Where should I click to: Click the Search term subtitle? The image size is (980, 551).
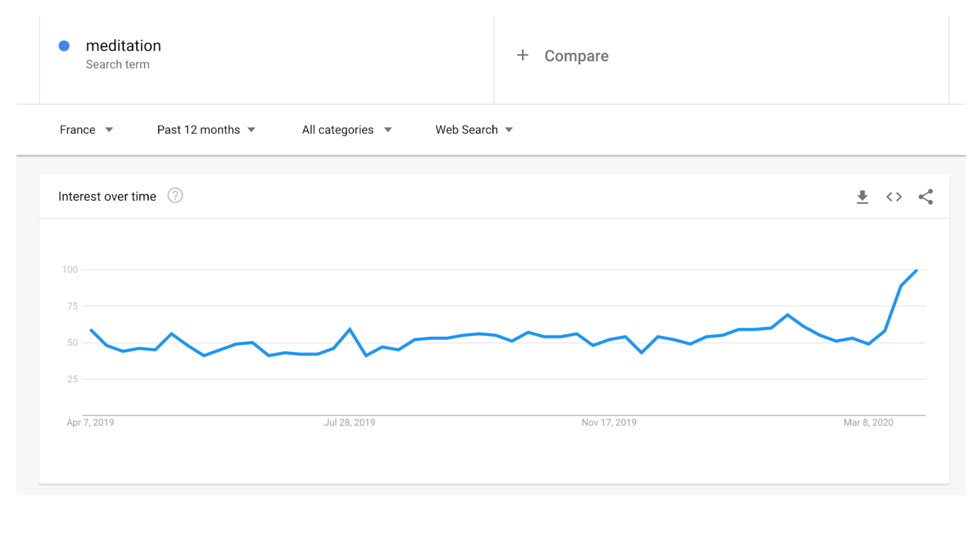[117, 64]
